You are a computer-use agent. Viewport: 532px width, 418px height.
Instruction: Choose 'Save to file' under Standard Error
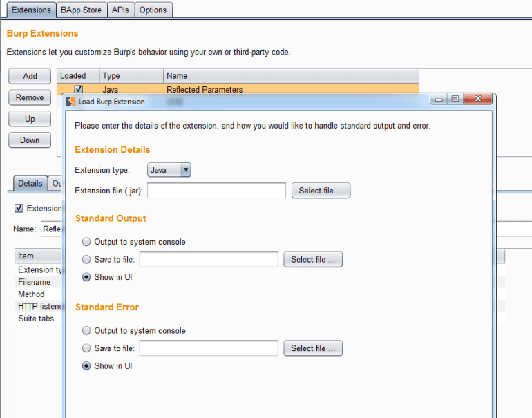(86, 348)
